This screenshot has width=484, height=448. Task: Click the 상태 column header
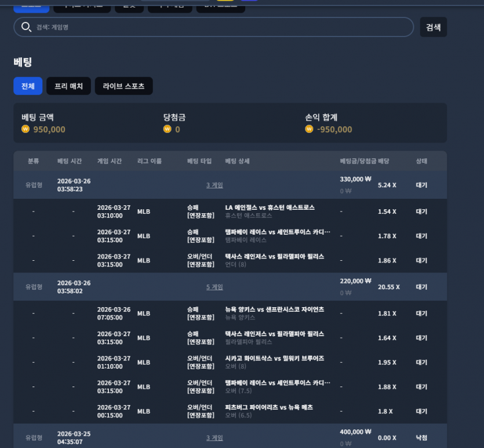(421, 161)
